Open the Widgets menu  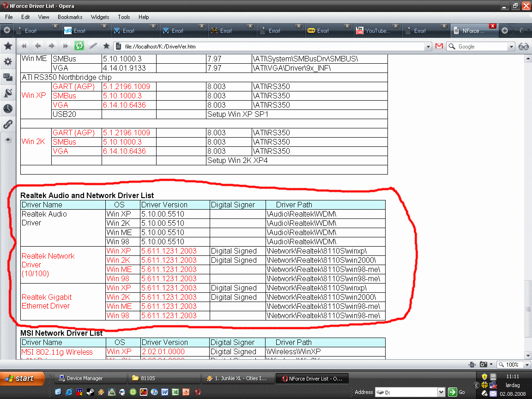click(x=100, y=17)
